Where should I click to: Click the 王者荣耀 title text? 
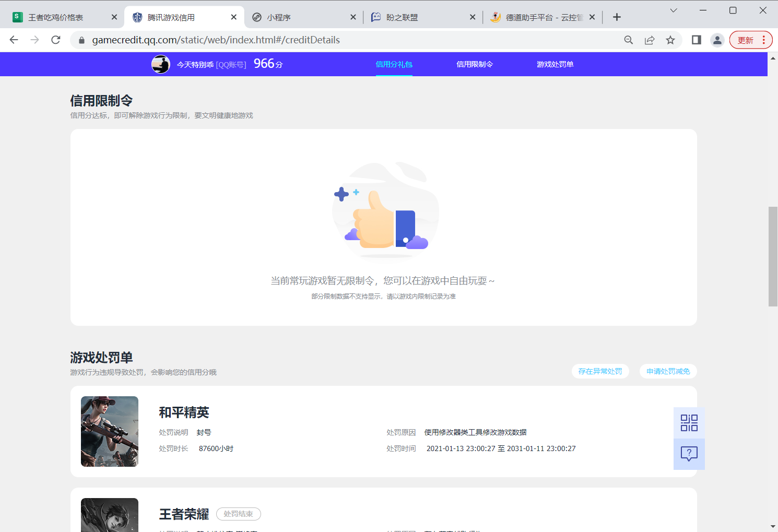click(x=184, y=514)
